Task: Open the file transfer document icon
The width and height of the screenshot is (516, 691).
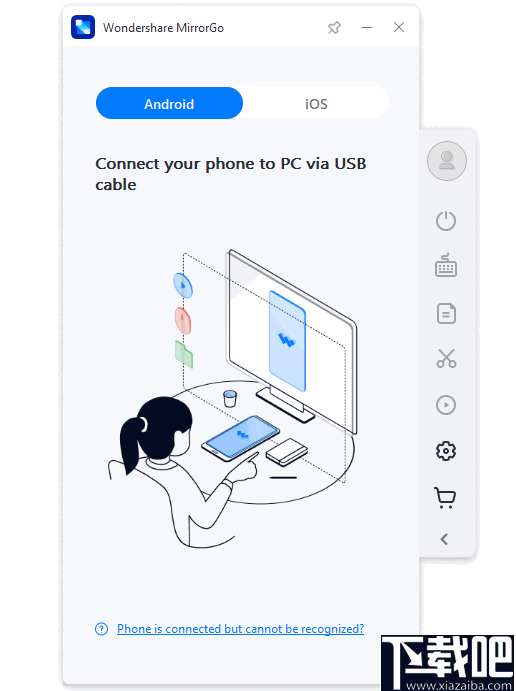Action: tap(446, 314)
